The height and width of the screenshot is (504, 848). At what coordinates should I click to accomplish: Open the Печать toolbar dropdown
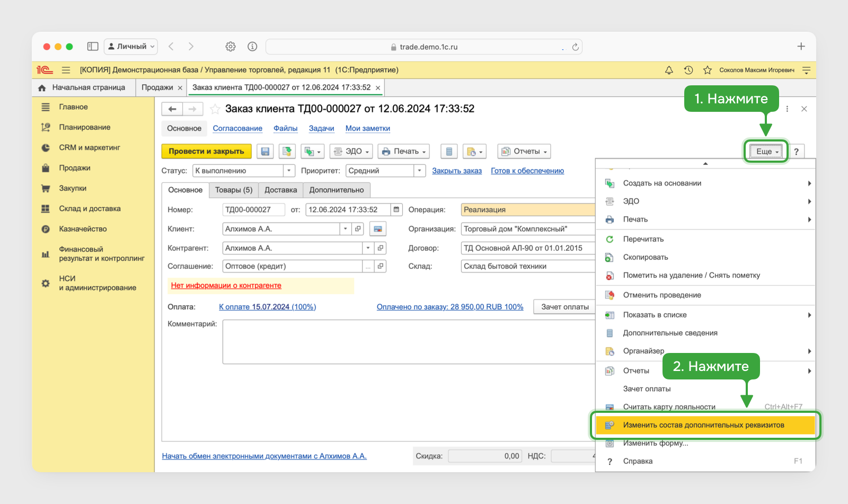pyautogui.click(x=404, y=152)
